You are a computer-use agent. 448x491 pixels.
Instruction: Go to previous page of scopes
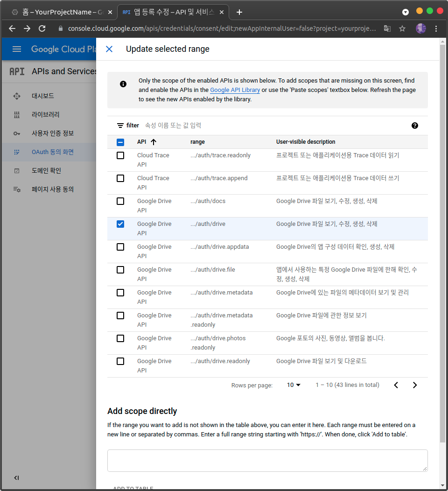pyautogui.click(x=396, y=385)
